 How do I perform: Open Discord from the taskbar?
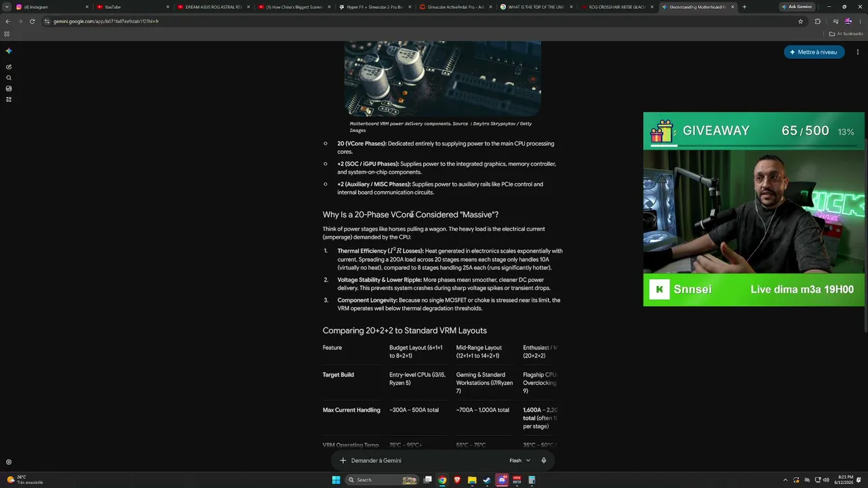click(502, 480)
